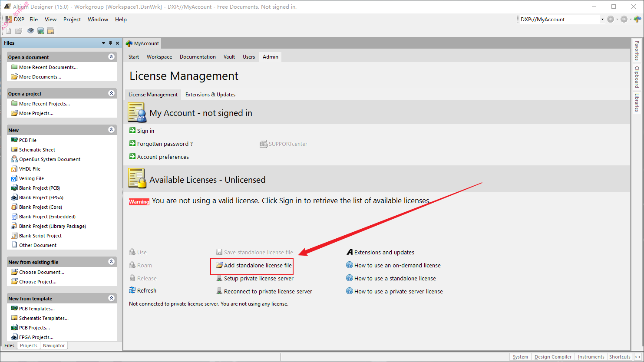
Task: Switch to the Vault tab
Action: tap(229, 57)
